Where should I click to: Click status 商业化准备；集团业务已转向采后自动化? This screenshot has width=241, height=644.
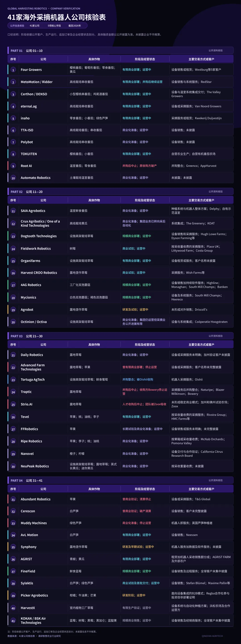(144, 224)
